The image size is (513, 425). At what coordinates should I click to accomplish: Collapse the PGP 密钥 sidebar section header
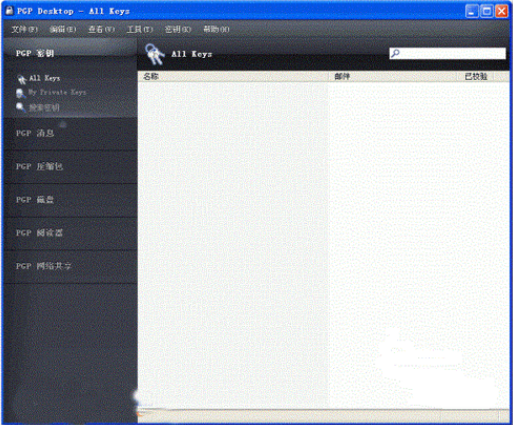pos(70,53)
